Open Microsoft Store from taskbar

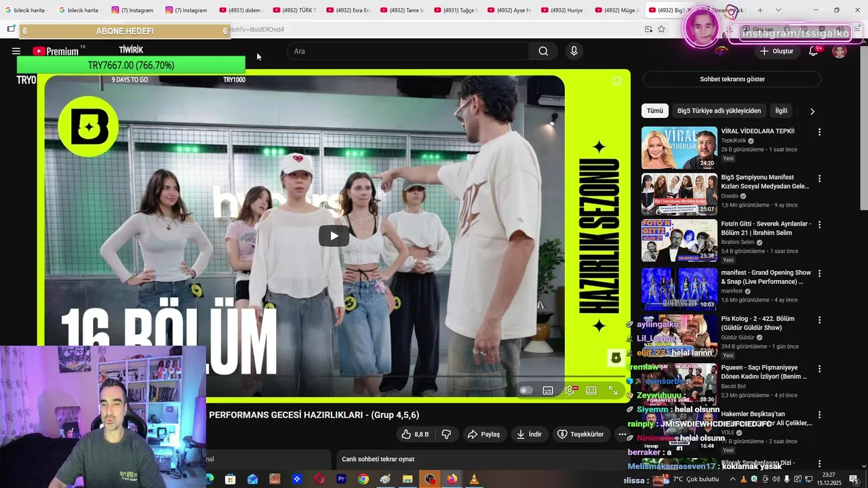pyautogui.click(x=231, y=479)
